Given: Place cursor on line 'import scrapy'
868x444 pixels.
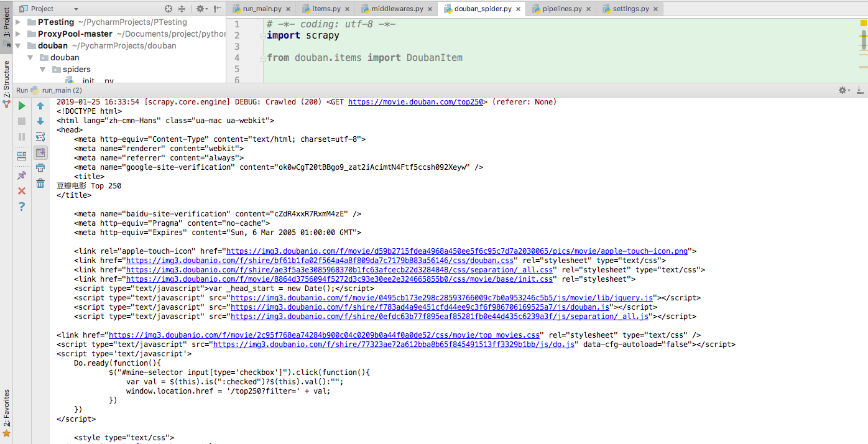Looking at the screenshot, I should 303,35.
